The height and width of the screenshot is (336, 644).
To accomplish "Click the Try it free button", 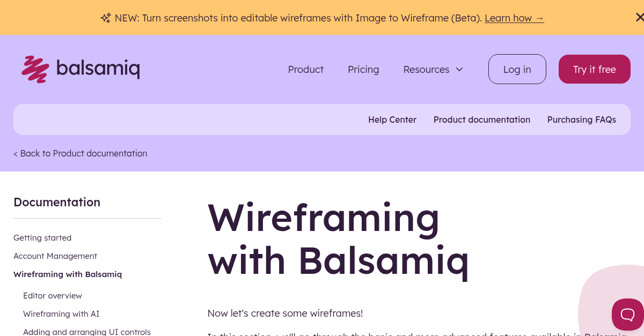I will click(x=594, y=69).
